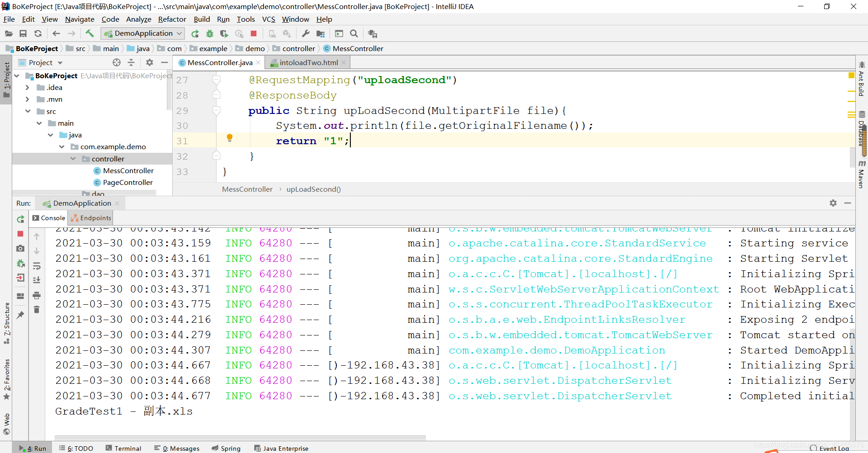The width and height of the screenshot is (868, 453).
Task: Collapse the main folder in tree
Action: [39, 123]
